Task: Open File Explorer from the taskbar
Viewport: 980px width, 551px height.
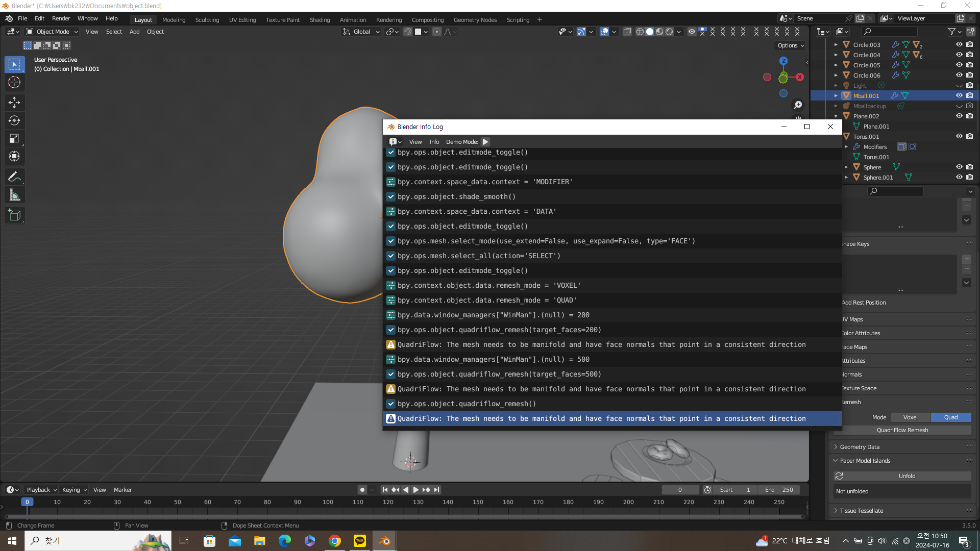Action: pyautogui.click(x=260, y=541)
